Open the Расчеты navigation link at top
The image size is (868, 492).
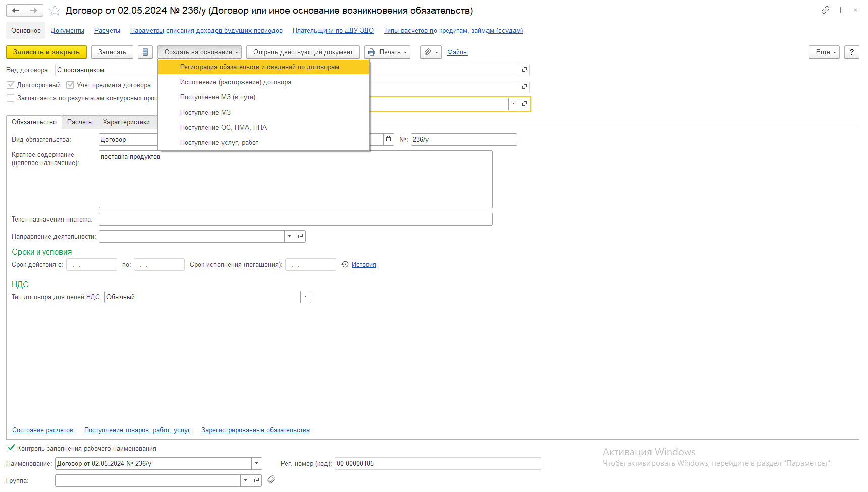point(107,31)
